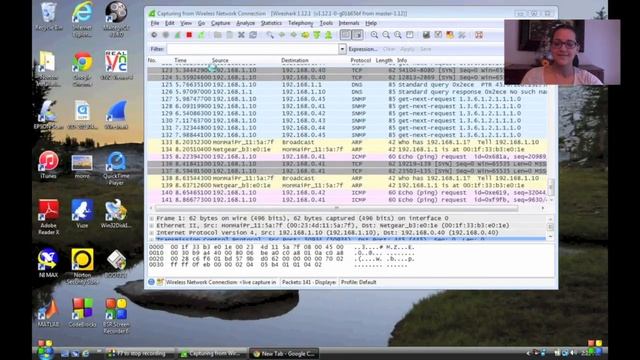Open Find Packet magnifier icon
The height and width of the screenshot is (360, 640).
[x=270, y=35]
